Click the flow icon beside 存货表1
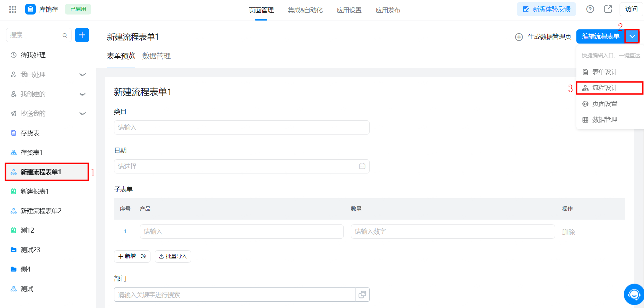 point(13,153)
